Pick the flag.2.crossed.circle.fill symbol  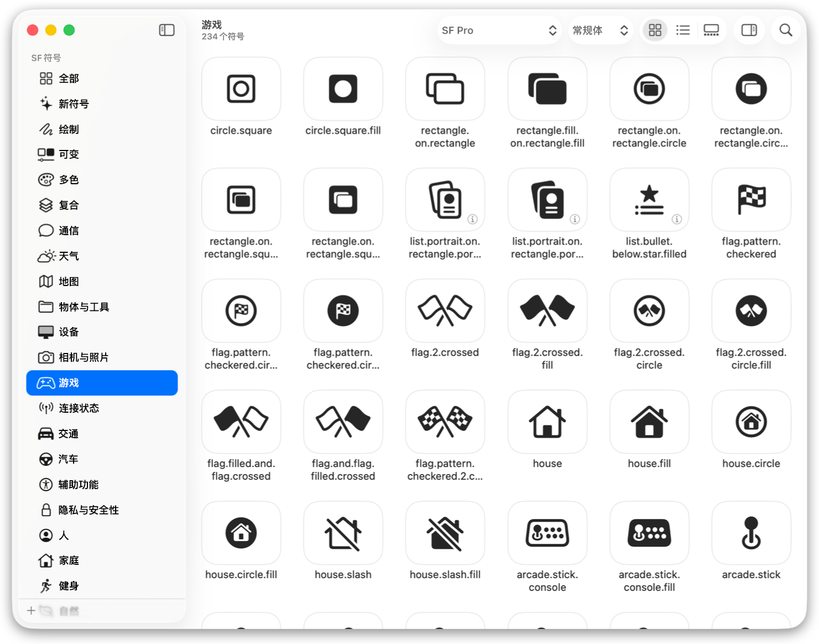coord(751,311)
